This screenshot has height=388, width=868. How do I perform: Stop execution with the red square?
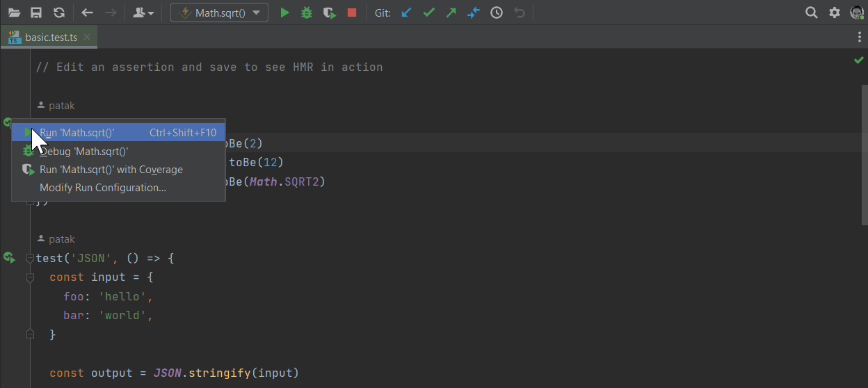click(x=352, y=13)
